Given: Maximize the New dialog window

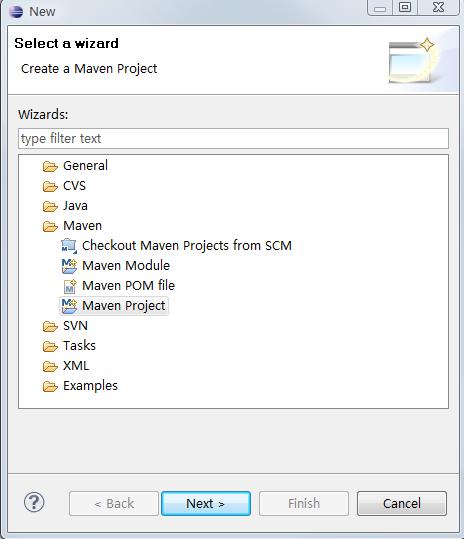Looking at the screenshot, I should (x=405, y=7).
